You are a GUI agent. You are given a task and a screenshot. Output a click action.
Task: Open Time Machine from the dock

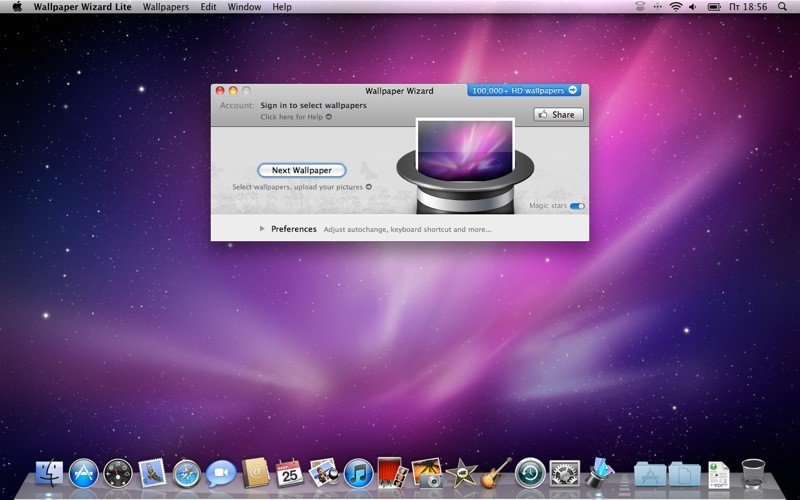(530, 473)
